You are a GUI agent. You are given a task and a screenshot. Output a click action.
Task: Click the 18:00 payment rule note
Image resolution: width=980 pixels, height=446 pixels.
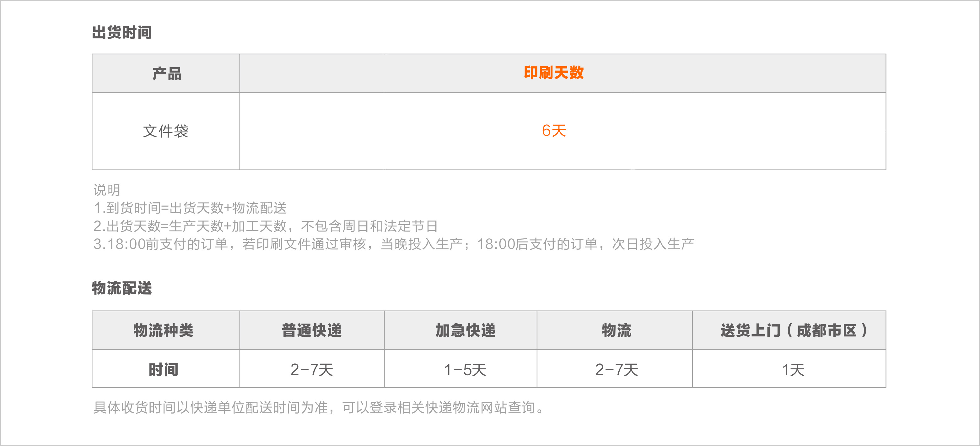tap(393, 244)
